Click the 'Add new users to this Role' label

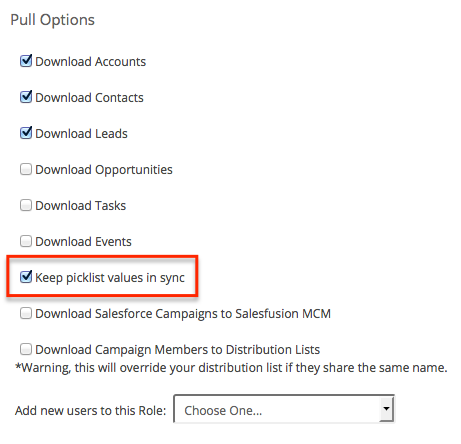coord(90,411)
